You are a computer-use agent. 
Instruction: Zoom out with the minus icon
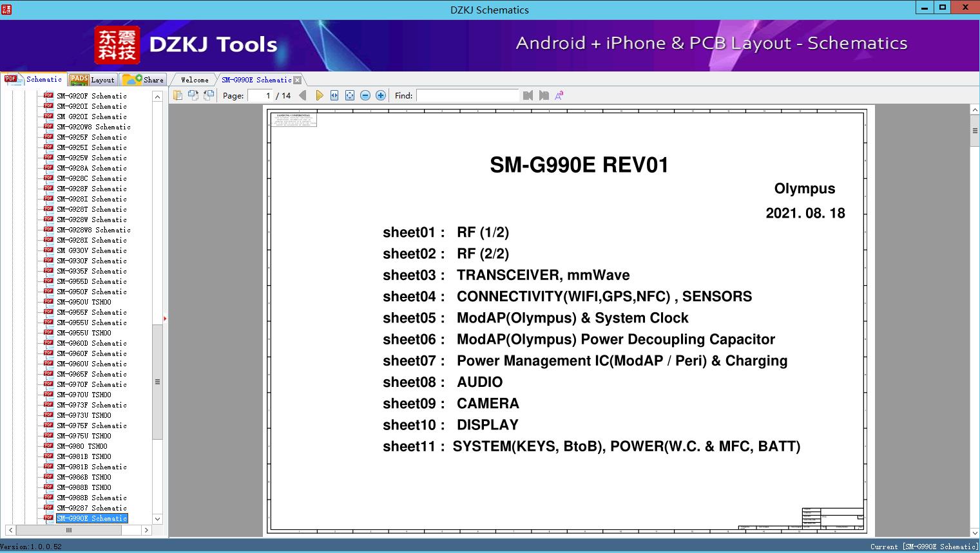coord(365,95)
